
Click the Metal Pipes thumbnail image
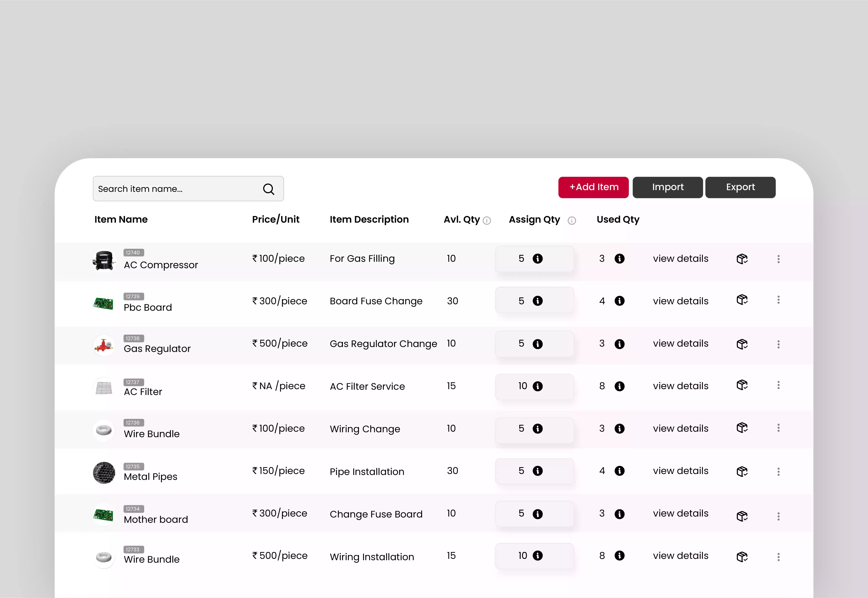tap(104, 473)
